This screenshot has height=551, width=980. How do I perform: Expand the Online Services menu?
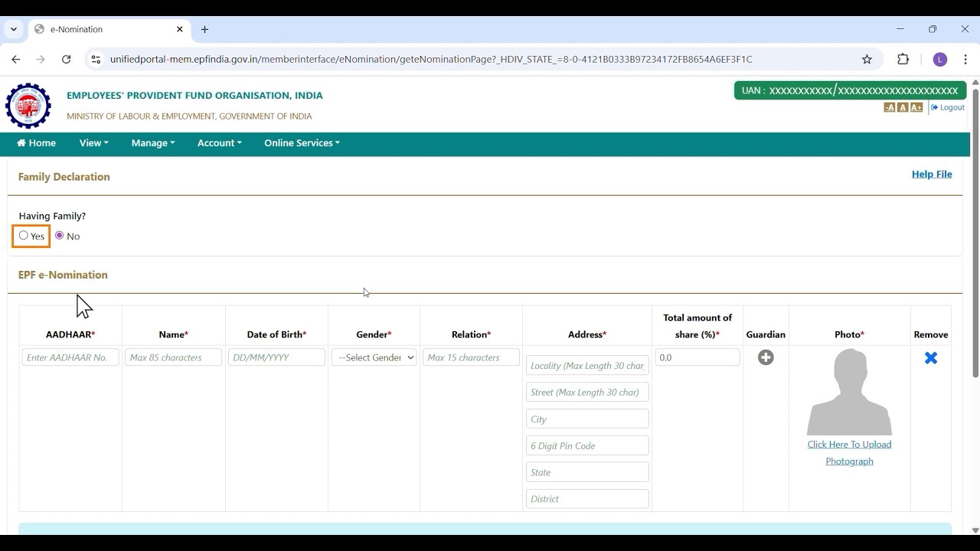(302, 143)
